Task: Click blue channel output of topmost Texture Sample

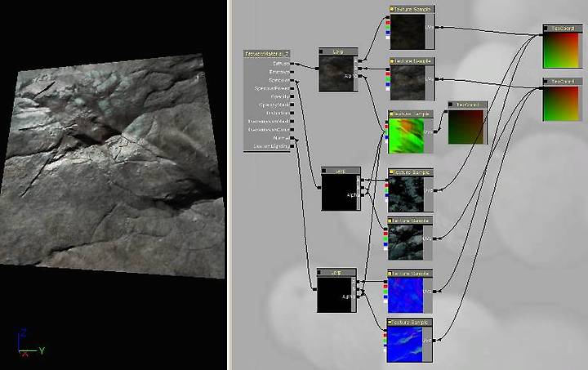Action: coord(388,33)
